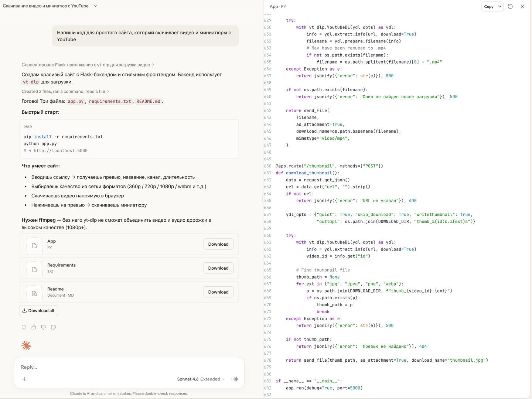Open the Readme document file icon
This screenshot has height=399, width=532.
tap(34, 293)
